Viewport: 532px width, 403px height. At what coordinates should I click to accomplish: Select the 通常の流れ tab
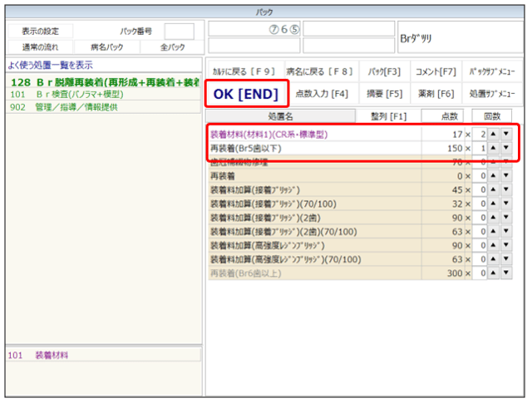click(40, 47)
